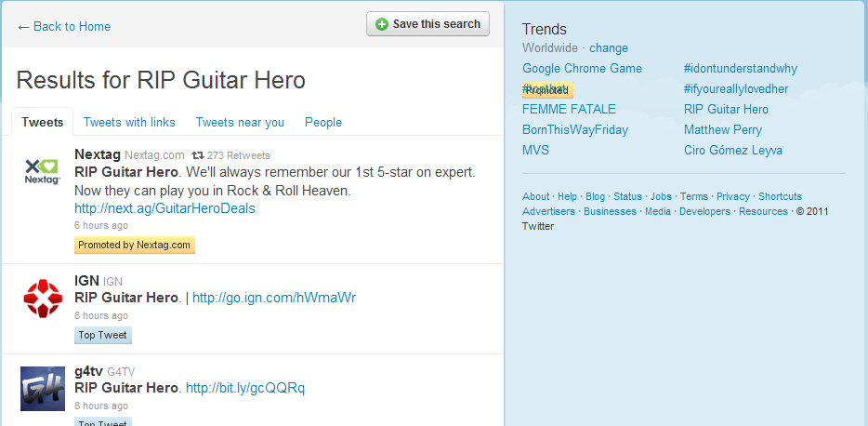This screenshot has width=868, height=426.
Task: Click 8 hours ago on the g4tv tweet
Action: coord(100,406)
